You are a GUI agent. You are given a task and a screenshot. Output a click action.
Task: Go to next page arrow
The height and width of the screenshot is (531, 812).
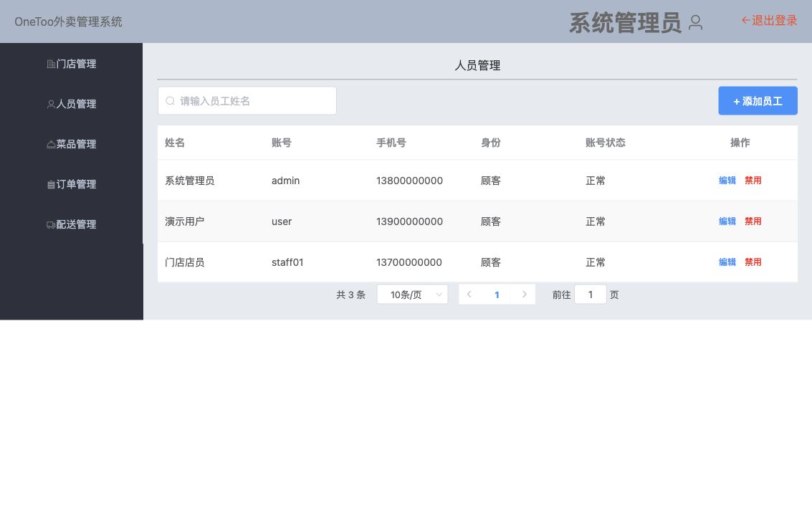point(525,295)
